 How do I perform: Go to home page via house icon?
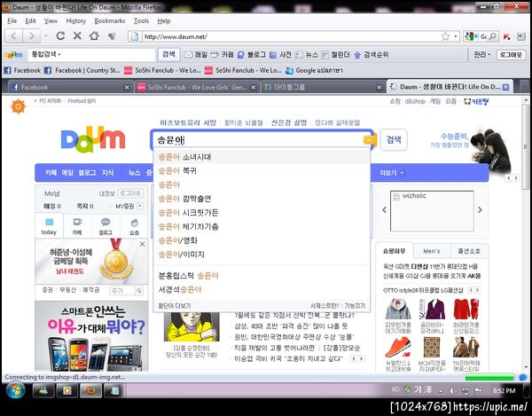pos(94,35)
